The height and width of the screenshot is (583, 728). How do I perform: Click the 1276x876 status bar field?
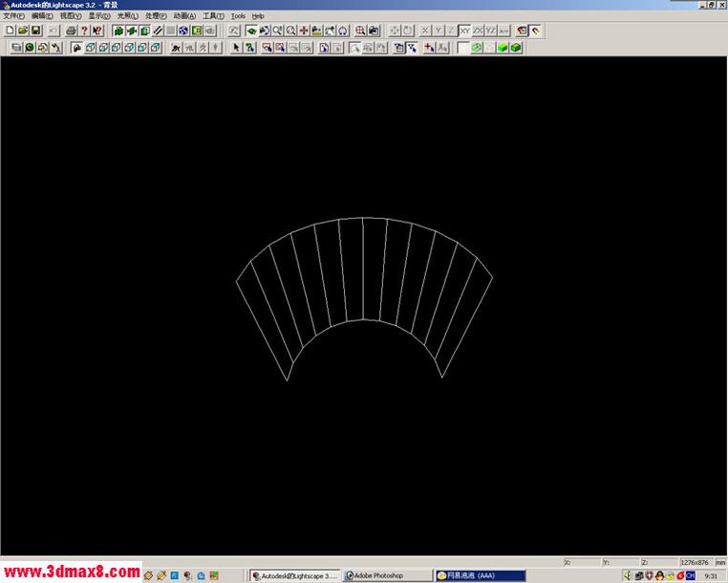coord(695,563)
